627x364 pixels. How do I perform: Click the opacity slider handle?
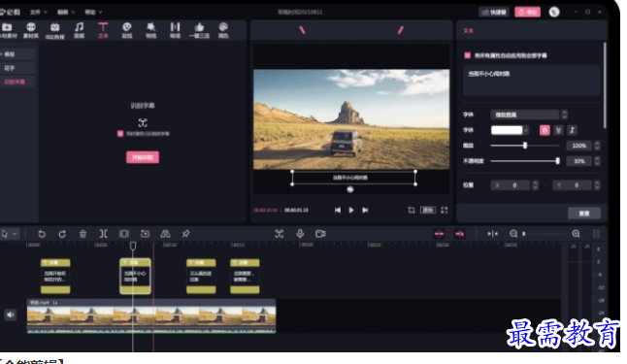tap(557, 161)
